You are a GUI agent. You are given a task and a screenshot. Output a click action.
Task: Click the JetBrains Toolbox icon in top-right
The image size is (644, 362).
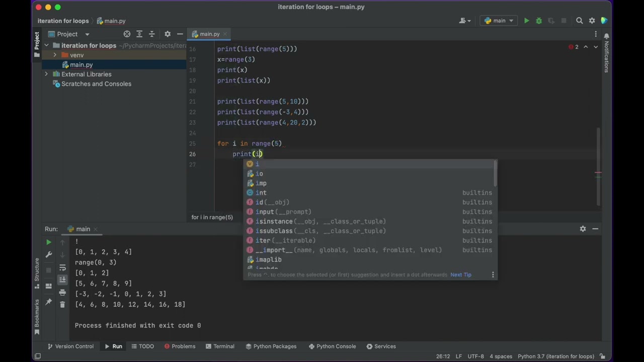pos(604,21)
